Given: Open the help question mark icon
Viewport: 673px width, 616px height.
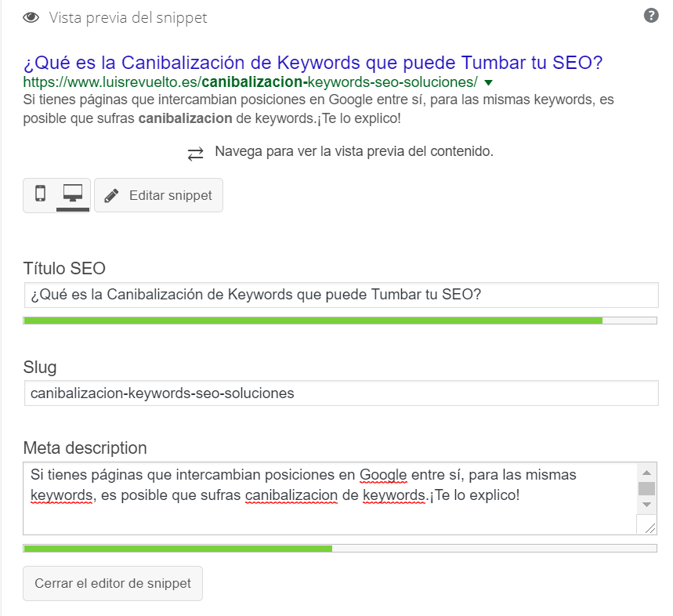Looking at the screenshot, I should [650, 16].
